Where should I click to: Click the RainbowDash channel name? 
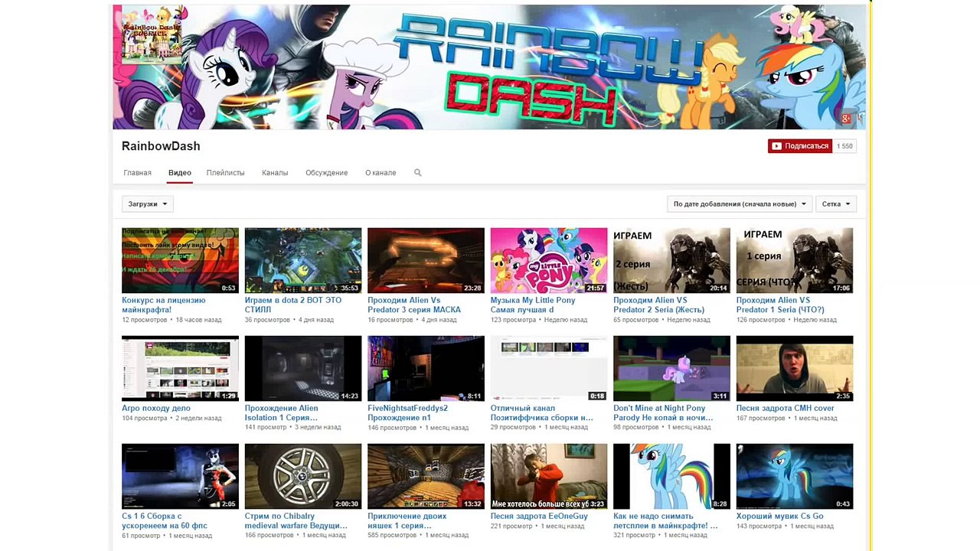pyautogui.click(x=161, y=146)
